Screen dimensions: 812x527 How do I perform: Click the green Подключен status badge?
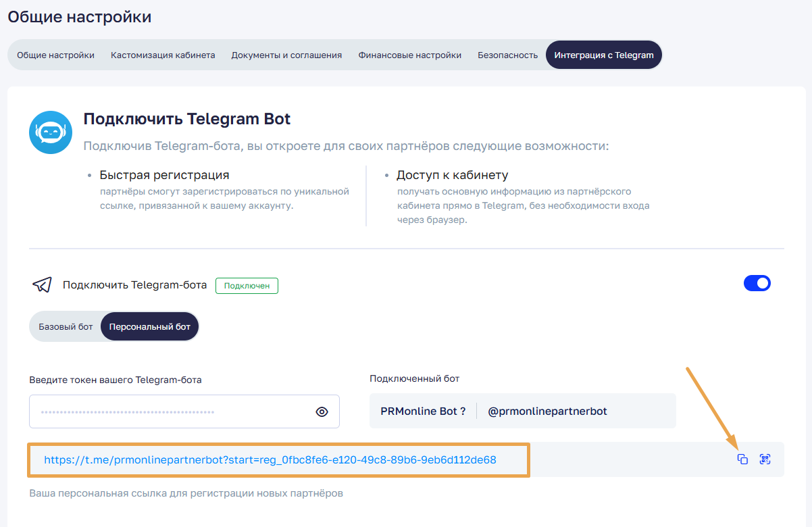click(x=247, y=286)
